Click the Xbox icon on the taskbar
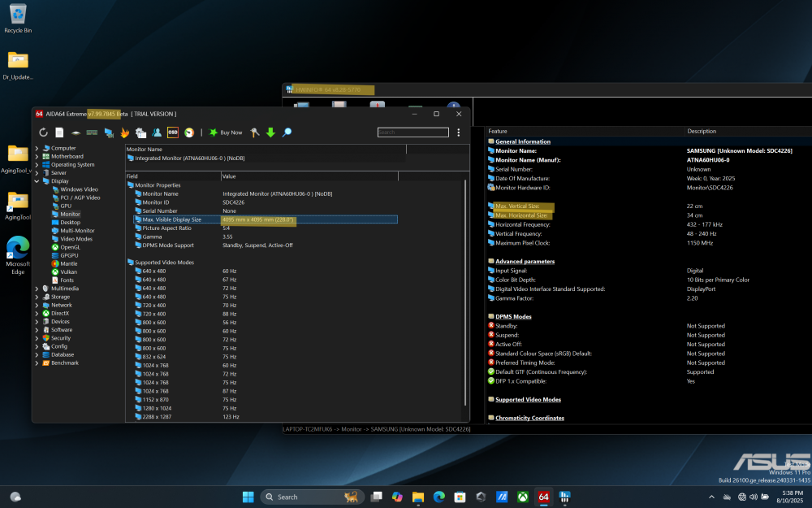812x508 pixels. tap(523, 497)
